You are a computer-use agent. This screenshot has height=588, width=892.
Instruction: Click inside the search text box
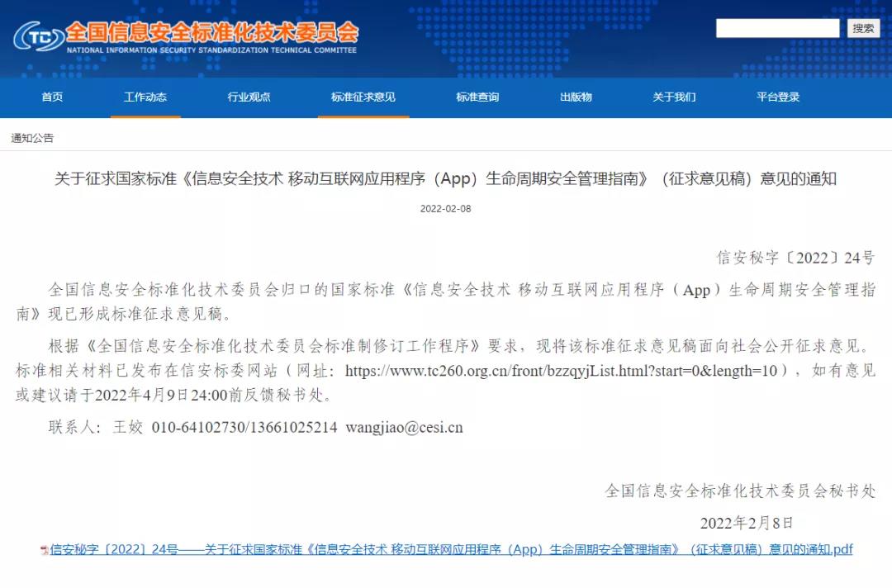coord(777,29)
